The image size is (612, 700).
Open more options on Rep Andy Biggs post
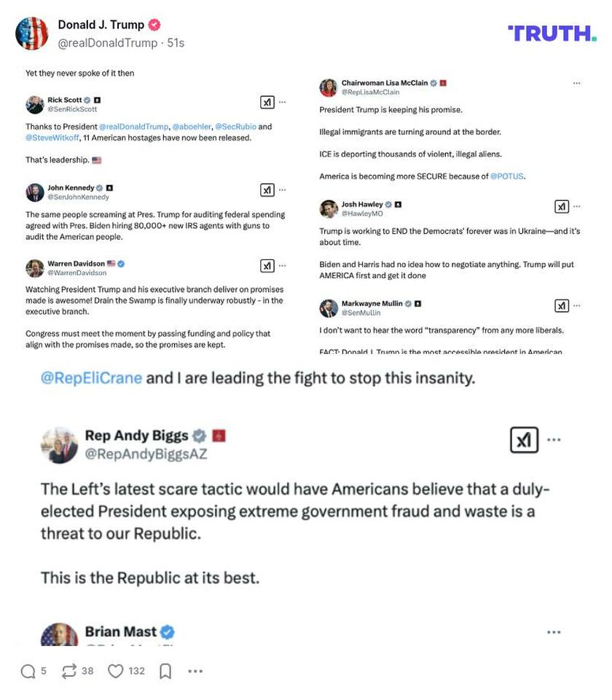tap(554, 440)
